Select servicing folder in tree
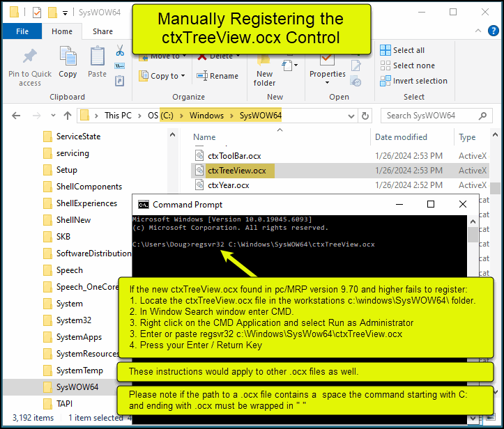The height and width of the screenshot is (429, 504). (x=72, y=153)
